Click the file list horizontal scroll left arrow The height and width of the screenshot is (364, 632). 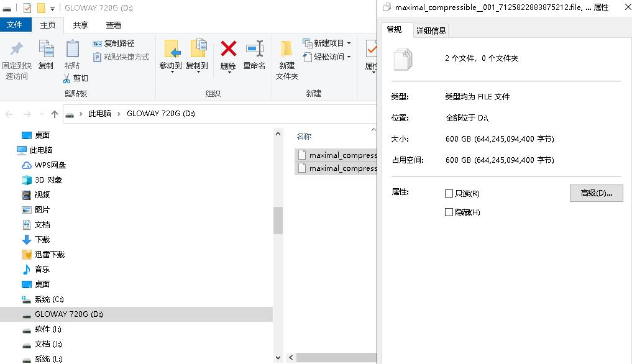point(291,358)
